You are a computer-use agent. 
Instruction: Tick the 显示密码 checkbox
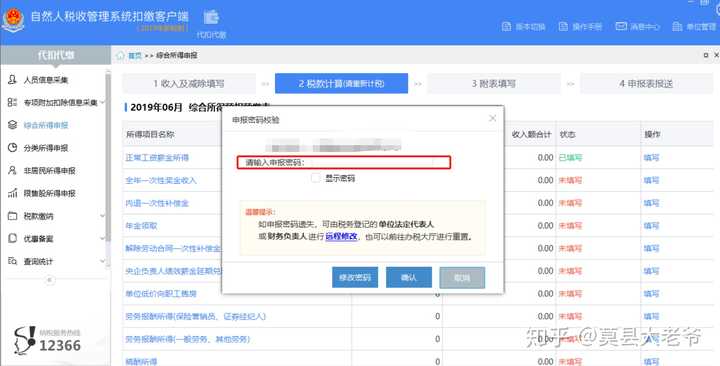[315, 178]
